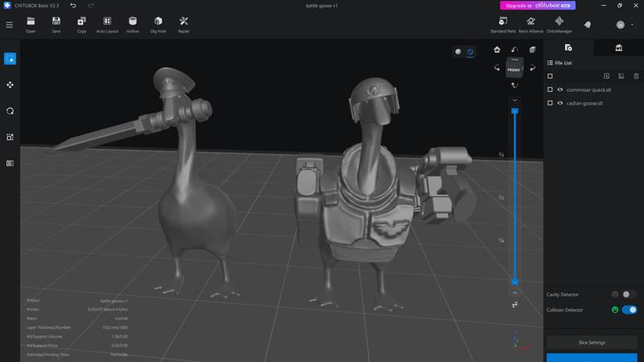
Task: Tick checkbox for cadian goose.stl
Action: tap(550, 103)
